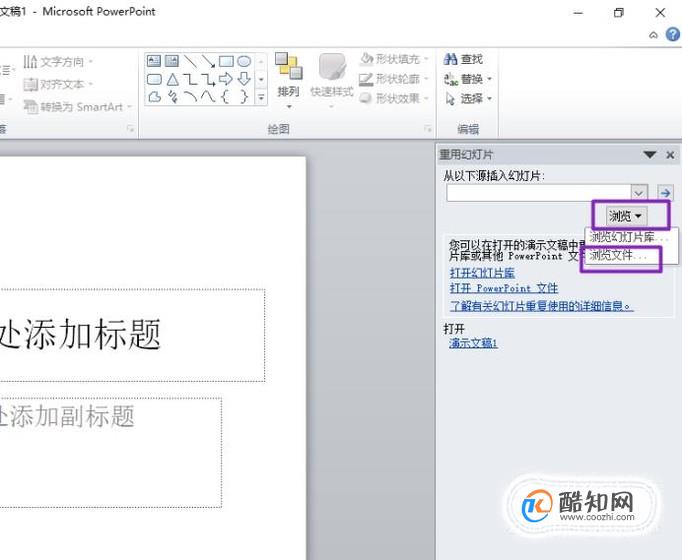Select the scribble shape

click(x=172, y=97)
